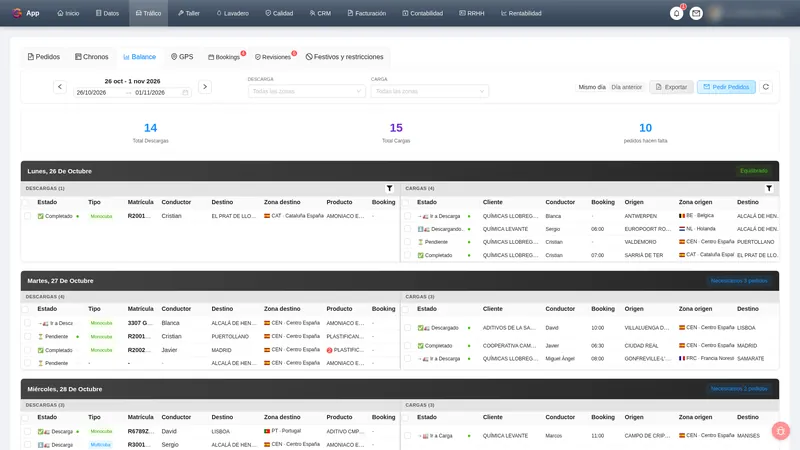Screen dimensions: 800x450
Task: Click Necesitamos 2 pedidos on Wednesday
Action: click(739, 389)
